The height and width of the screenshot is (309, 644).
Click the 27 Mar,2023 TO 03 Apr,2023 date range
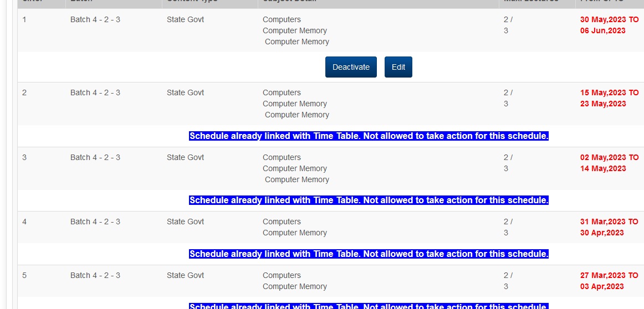[609, 281]
